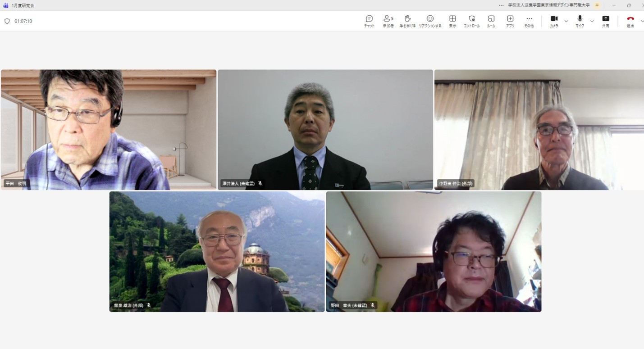644x349 pixels.
Task: Open the reactions (リアクションする) smiley menu
Action: (430, 21)
